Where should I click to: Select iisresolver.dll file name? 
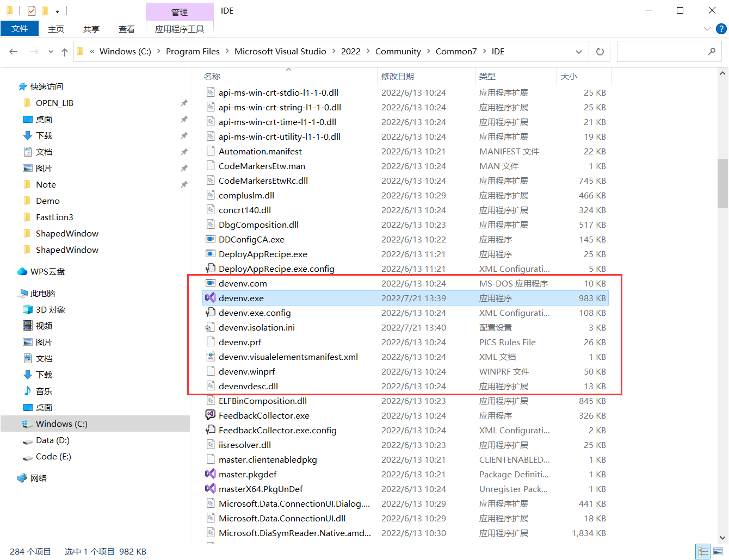245,445
